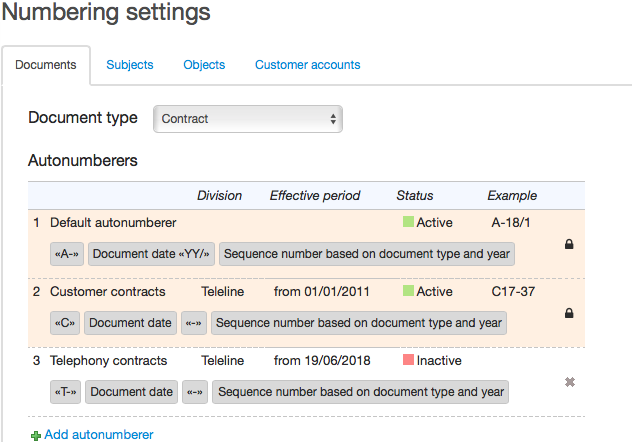
Task: Open the Customer accounts tab
Action: coord(308,65)
